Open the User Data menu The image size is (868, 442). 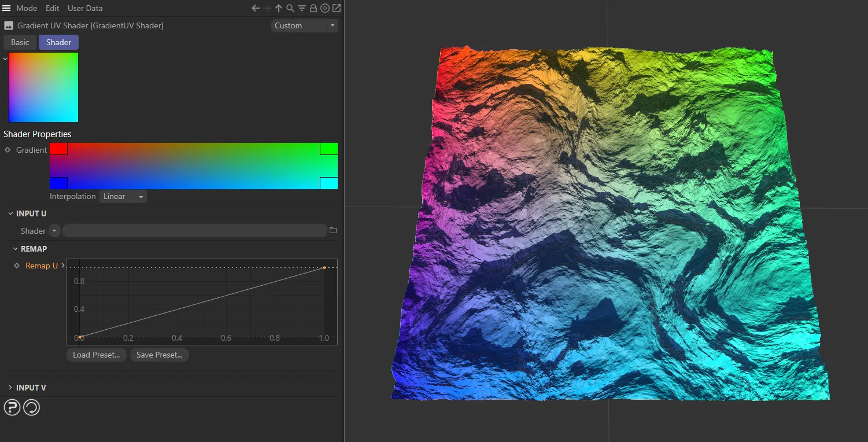[x=84, y=8]
